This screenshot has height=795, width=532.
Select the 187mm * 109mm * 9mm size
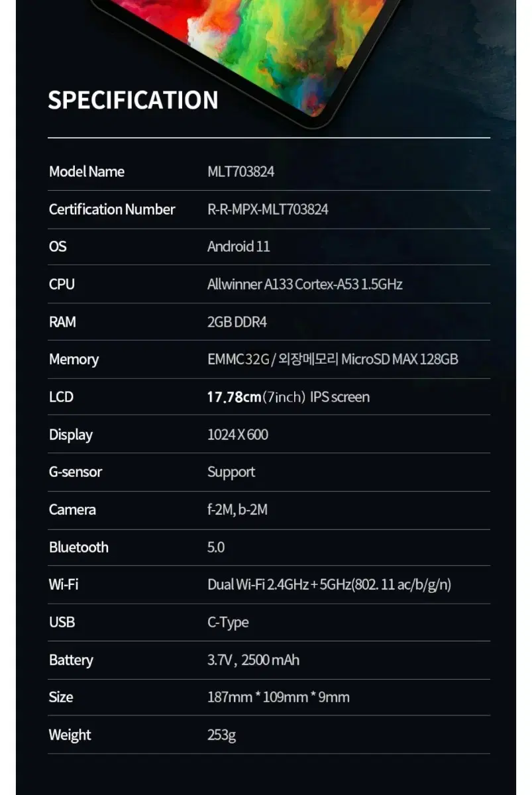pos(278,697)
